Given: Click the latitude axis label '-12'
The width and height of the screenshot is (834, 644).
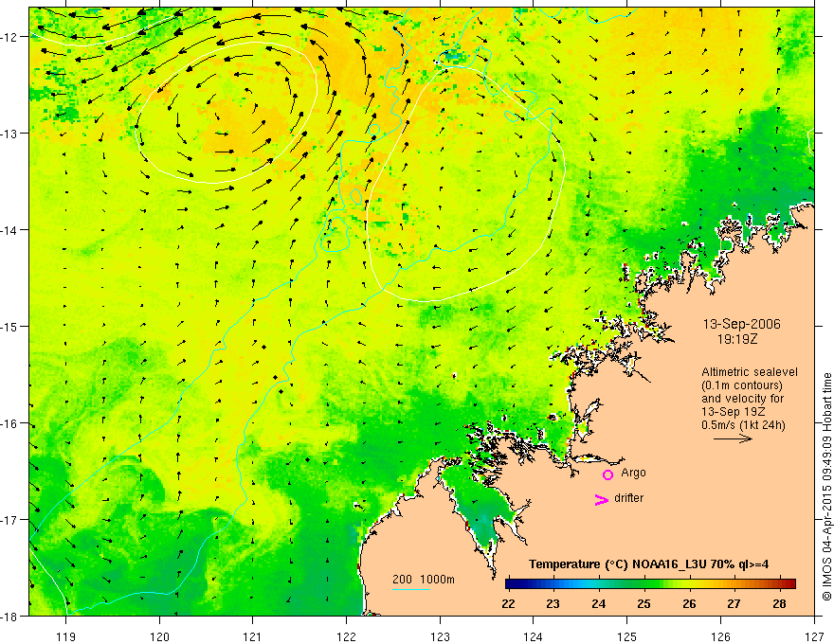Looking at the screenshot, I should coord(10,37).
